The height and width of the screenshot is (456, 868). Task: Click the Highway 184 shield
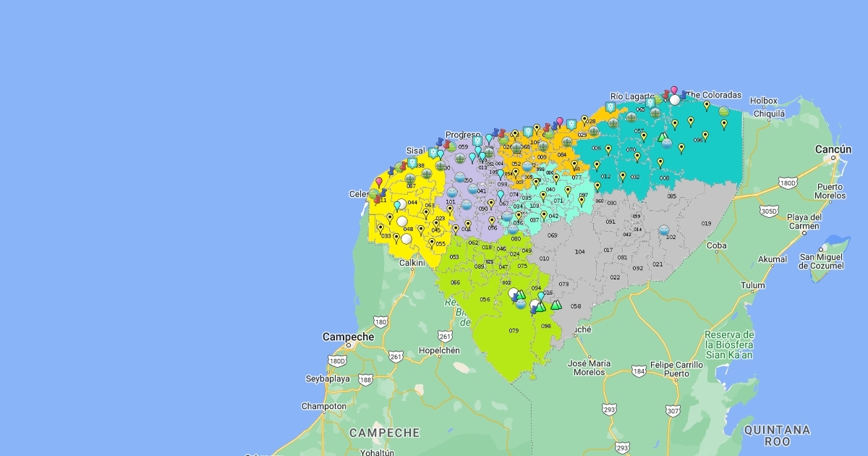[639, 371]
